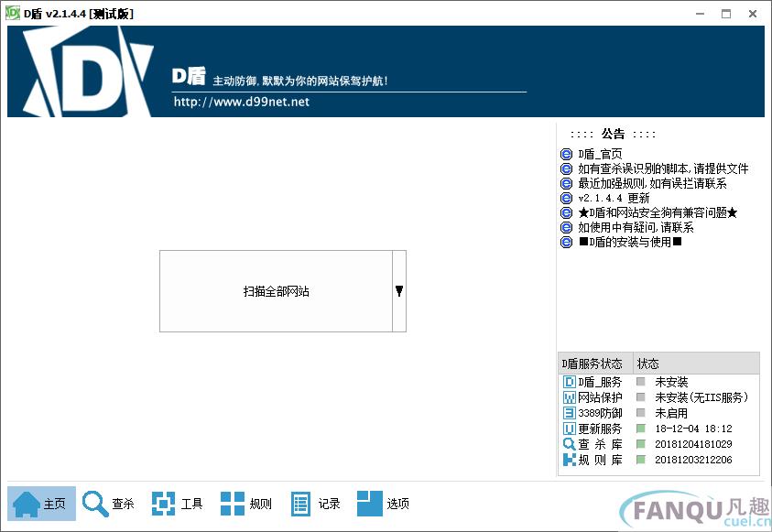
Task: Click the green status square for 规则库
Action: (x=640, y=461)
